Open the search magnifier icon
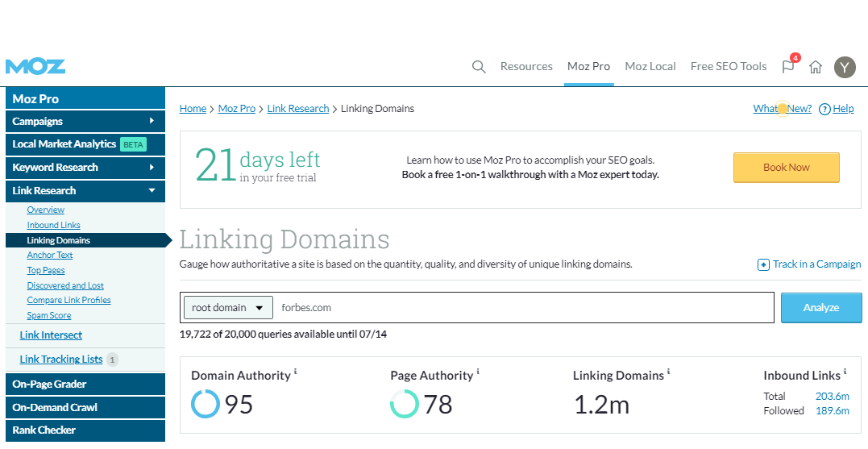Screen dimensions: 868x449 (479, 67)
